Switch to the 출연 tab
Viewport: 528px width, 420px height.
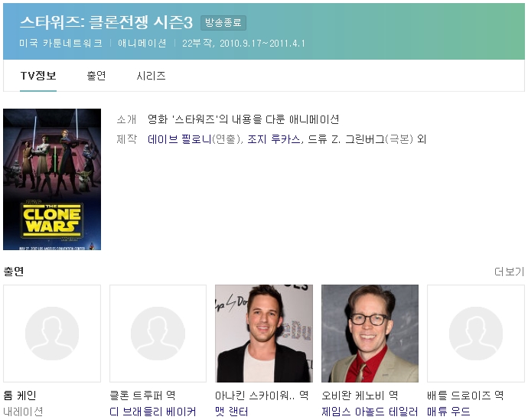96,76
